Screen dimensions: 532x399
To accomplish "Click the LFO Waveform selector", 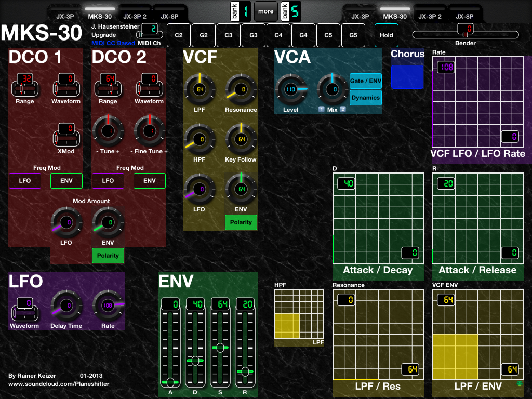I will click(25, 309).
